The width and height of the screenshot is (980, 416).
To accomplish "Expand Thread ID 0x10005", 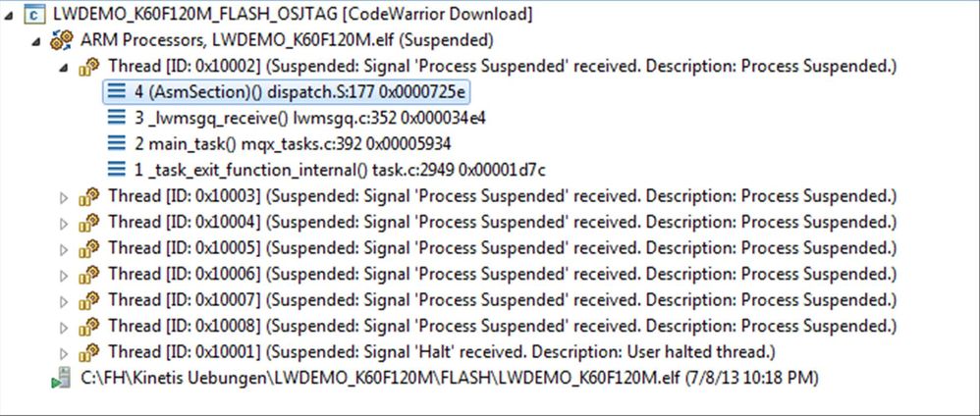I will coord(65,248).
